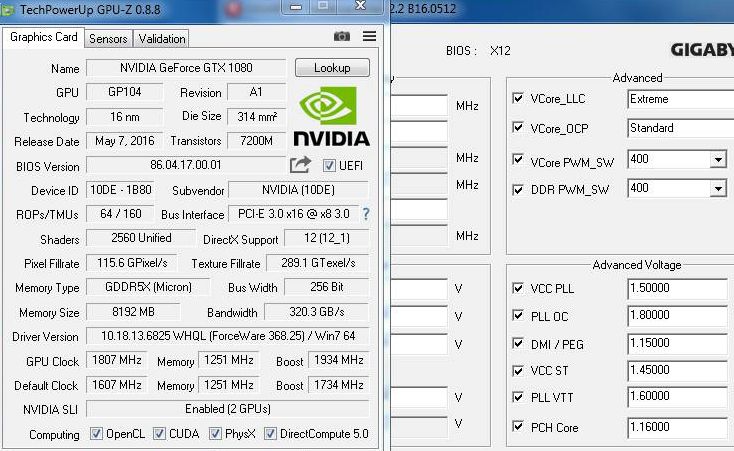Click the VCC ST 1.45000 field
This screenshot has height=451, width=734.
point(677,370)
